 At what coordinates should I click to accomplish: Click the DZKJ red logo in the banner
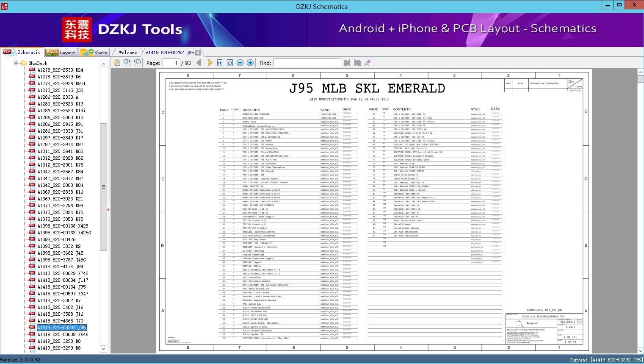77,30
